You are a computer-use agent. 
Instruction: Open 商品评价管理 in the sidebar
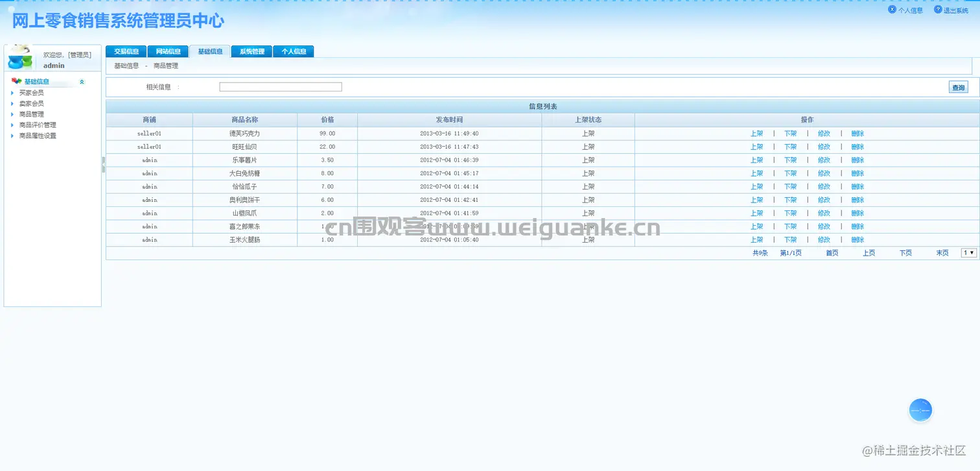click(38, 125)
